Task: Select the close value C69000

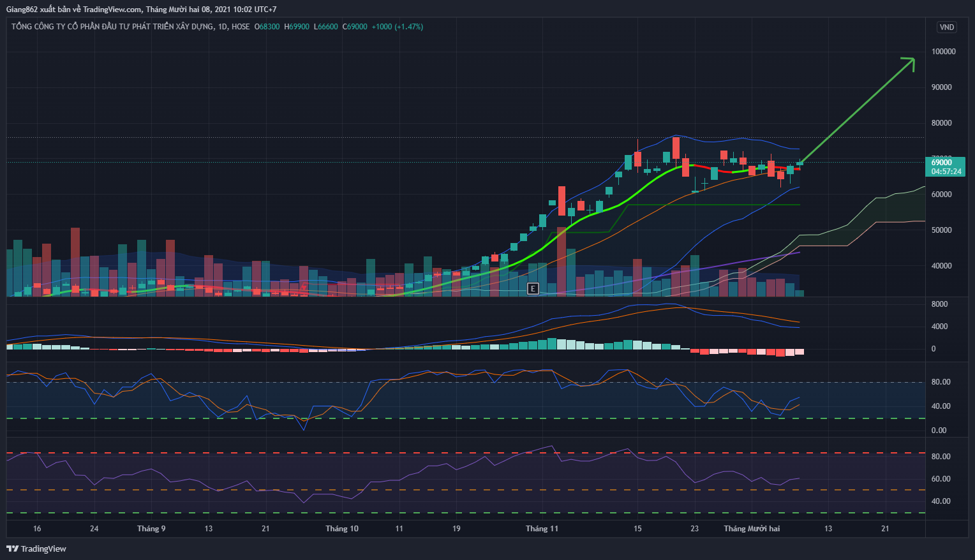Action: point(355,27)
